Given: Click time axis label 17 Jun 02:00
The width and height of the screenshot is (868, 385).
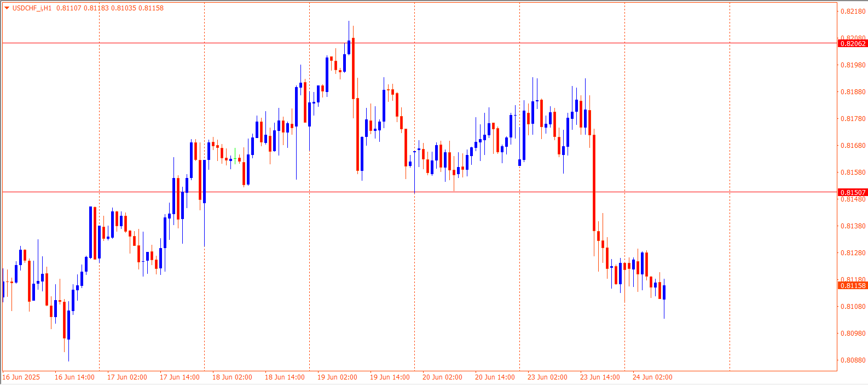Looking at the screenshot, I should [x=127, y=377].
